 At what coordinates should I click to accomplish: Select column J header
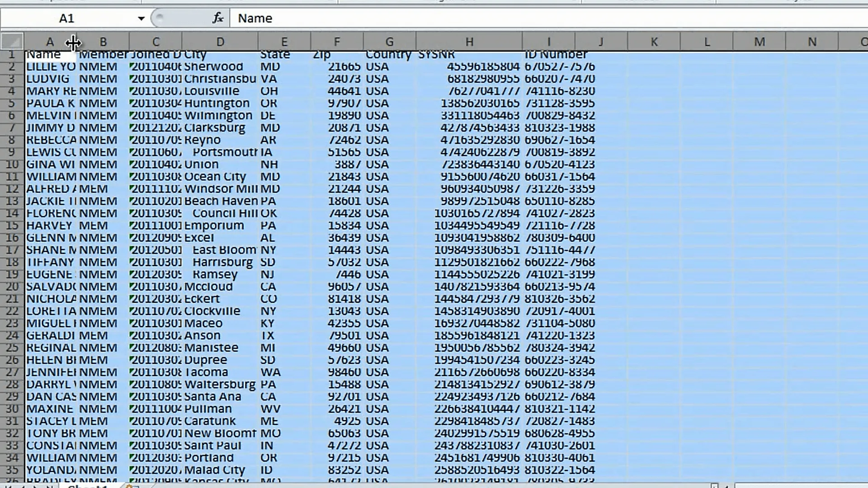coord(601,42)
